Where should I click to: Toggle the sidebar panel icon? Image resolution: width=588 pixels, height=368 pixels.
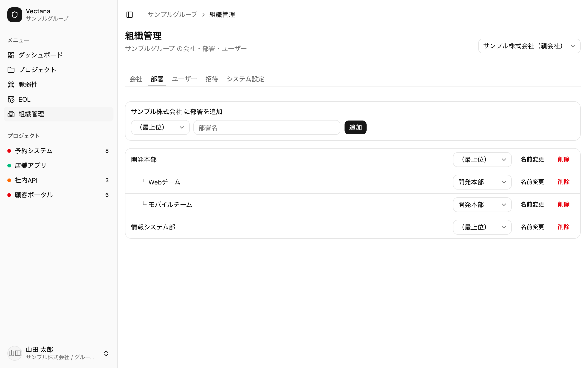point(130,14)
